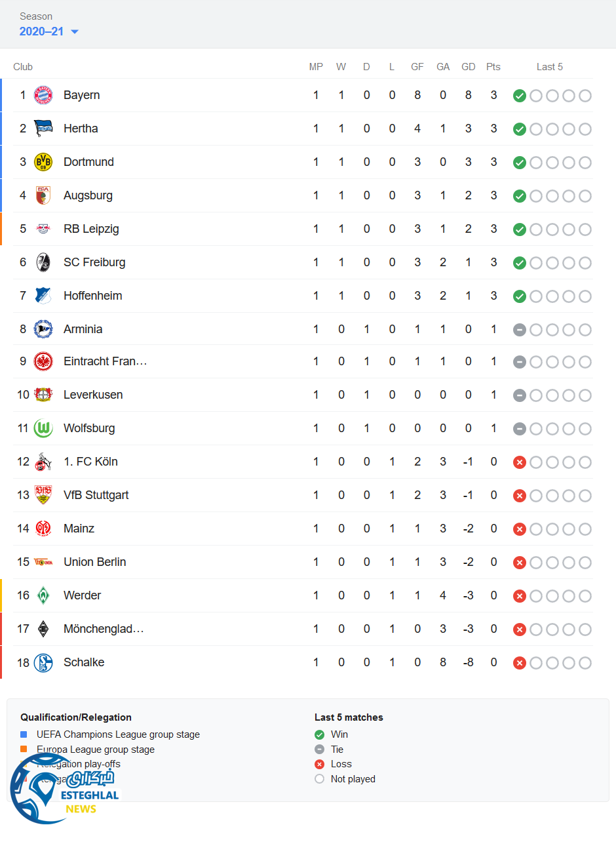
Task: Click the GD column header
Action: pos(468,67)
